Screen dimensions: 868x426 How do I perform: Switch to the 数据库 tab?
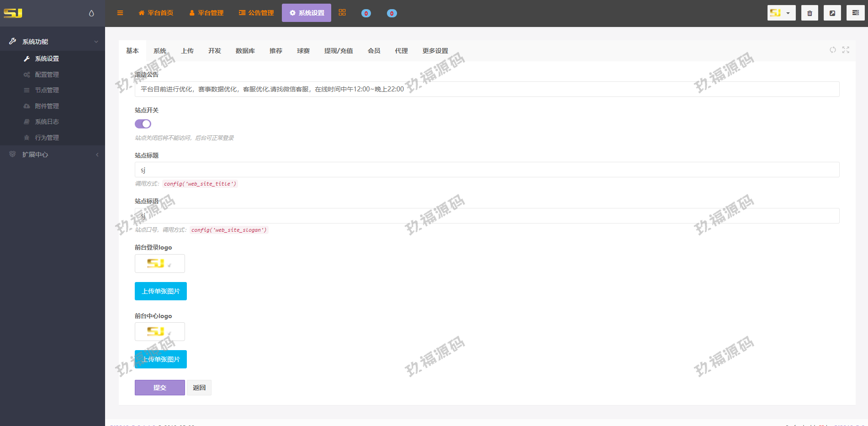[245, 51]
